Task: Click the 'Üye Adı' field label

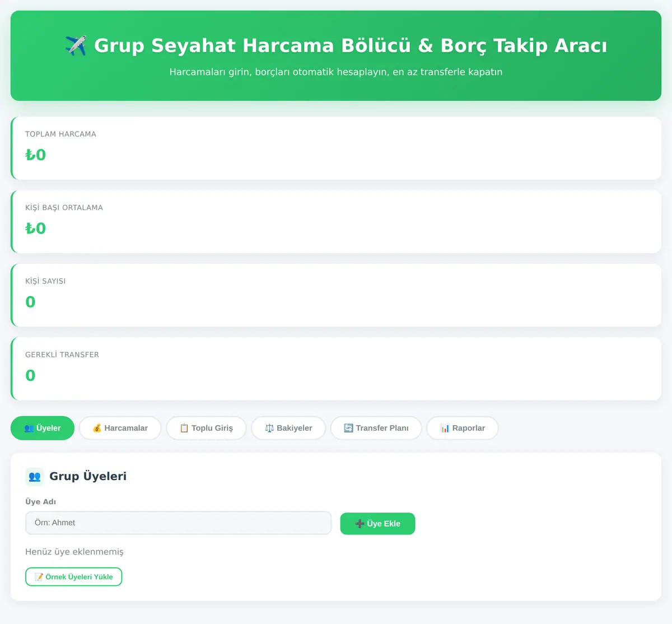Action: point(40,501)
